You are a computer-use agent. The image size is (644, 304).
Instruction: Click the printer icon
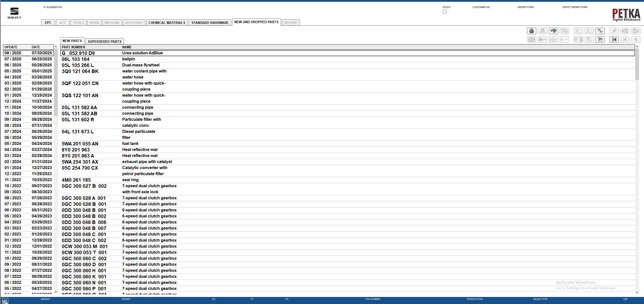pyautogui.click(x=532, y=31)
